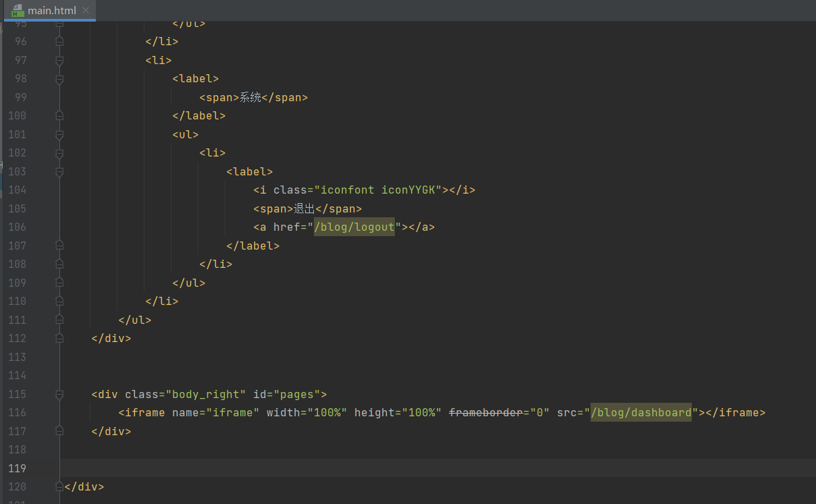
Task: Collapse the label fold at line 98
Action: pos(59,78)
